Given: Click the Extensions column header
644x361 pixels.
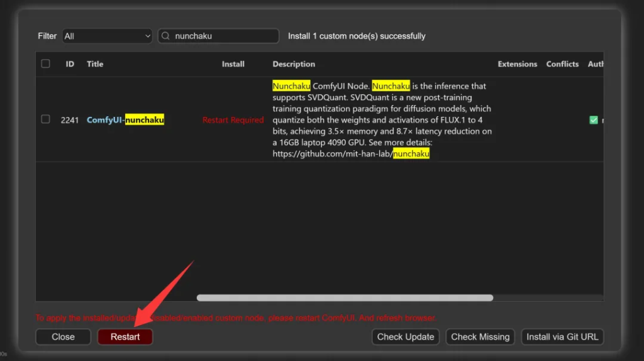Looking at the screenshot, I should 517,64.
